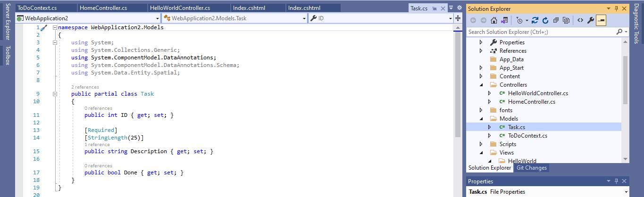Open the gear icon beside document tabs
The width and height of the screenshot is (644, 197).
460,8
